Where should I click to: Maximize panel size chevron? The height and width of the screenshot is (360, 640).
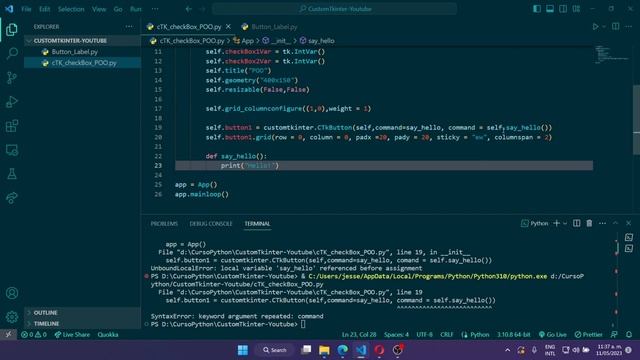point(616,223)
